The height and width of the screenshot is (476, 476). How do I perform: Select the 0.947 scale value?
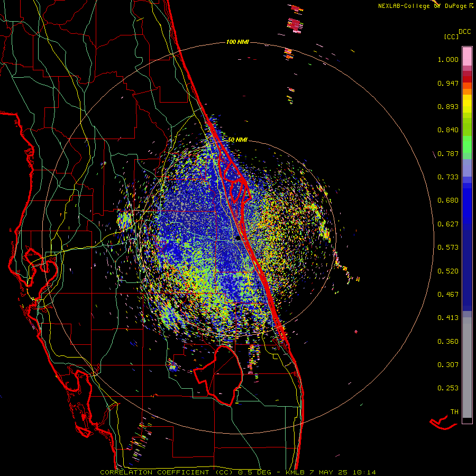coord(448,83)
